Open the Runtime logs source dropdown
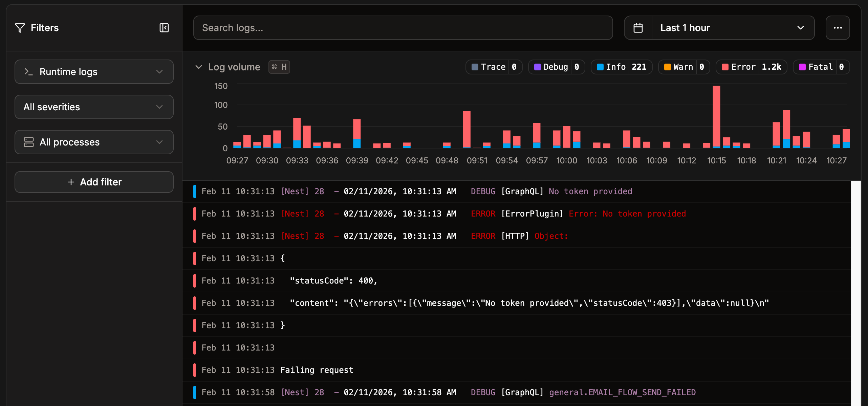Screen dimensions: 868x406 pyautogui.click(x=94, y=71)
